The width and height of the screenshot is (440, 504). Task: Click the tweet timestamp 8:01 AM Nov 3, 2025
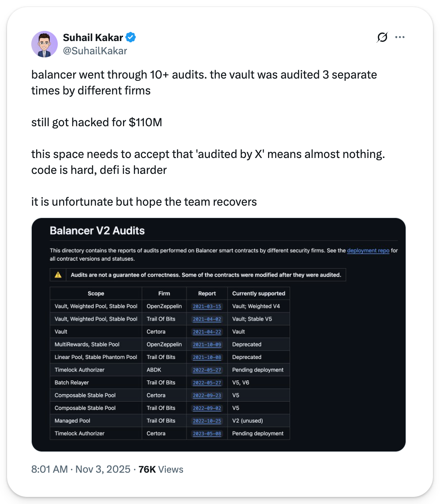81,469
